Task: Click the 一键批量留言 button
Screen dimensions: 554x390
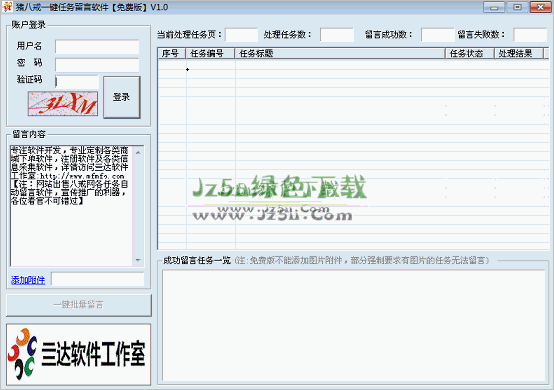Action: coord(79,305)
